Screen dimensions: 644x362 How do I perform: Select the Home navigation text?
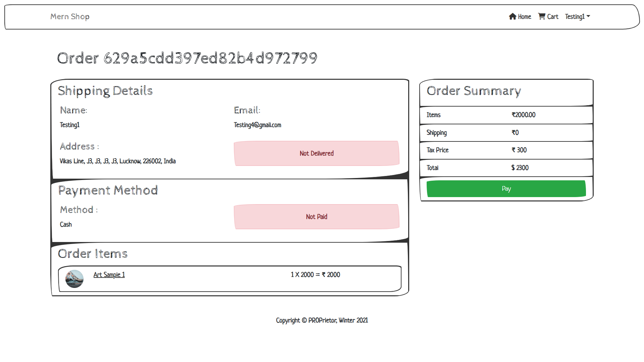point(524,16)
